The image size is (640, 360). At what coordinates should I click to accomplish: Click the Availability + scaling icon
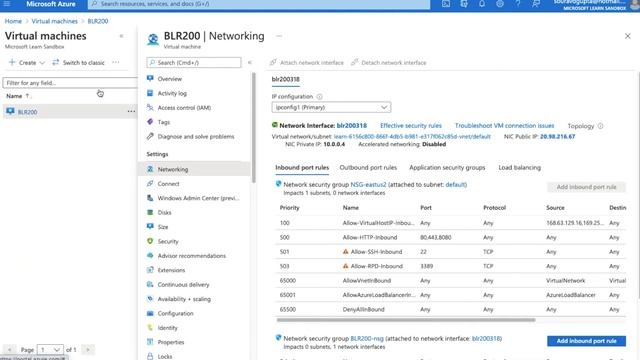[x=150, y=299]
